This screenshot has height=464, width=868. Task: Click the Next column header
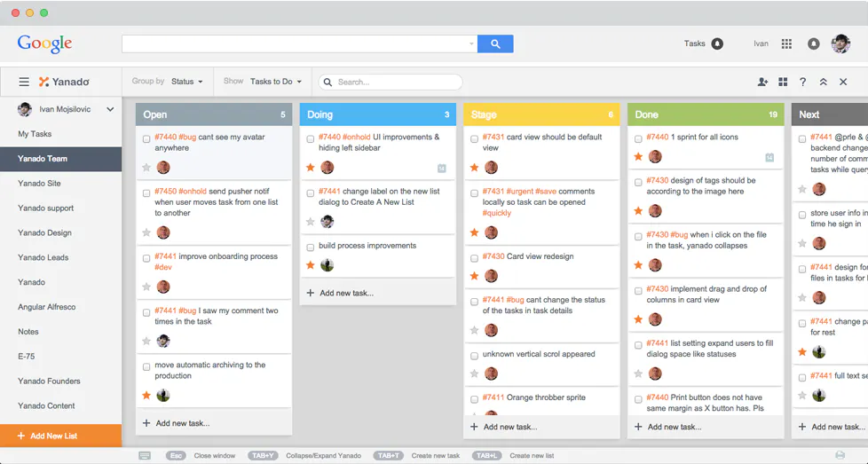829,114
